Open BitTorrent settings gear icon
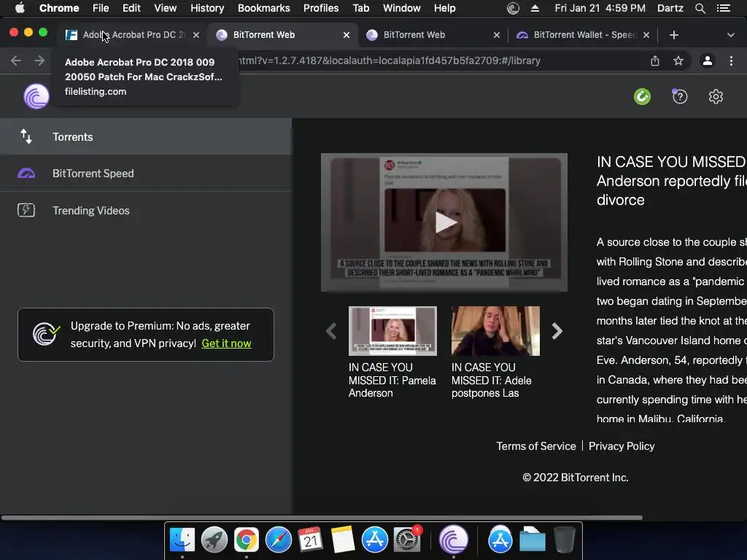This screenshot has width=747, height=560. 716,97
